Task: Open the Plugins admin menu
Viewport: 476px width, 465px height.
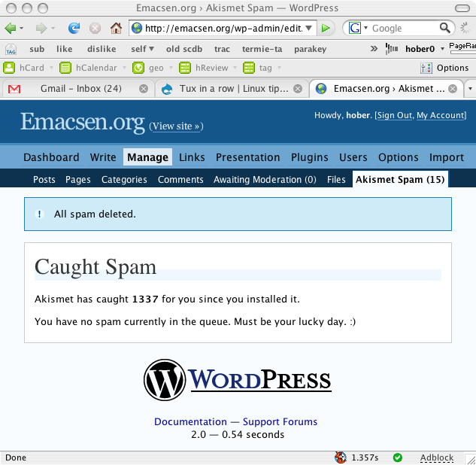Action: point(309,157)
